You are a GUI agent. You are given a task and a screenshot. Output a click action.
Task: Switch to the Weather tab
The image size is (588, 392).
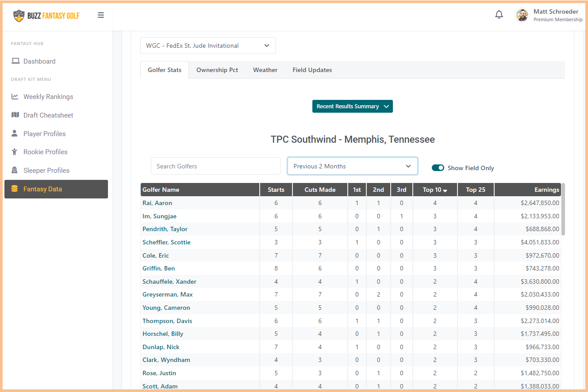[265, 70]
